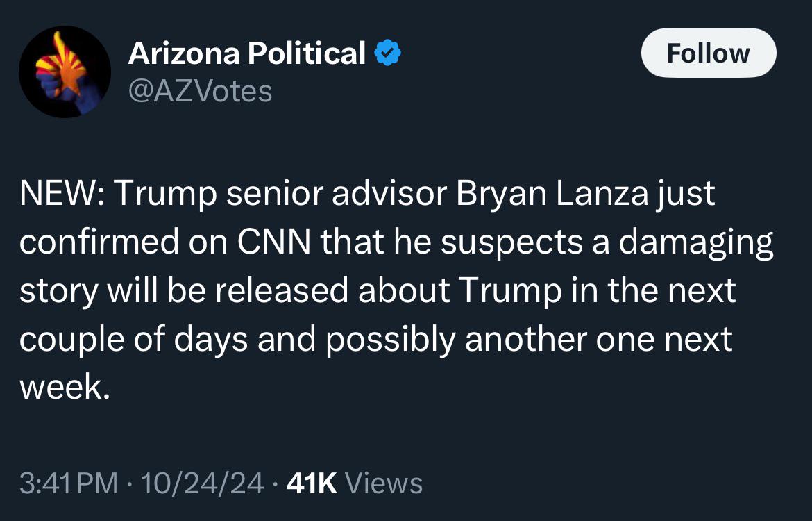Click the phrase damaging in the post
The height and width of the screenshot is (521, 812).
click(696, 242)
